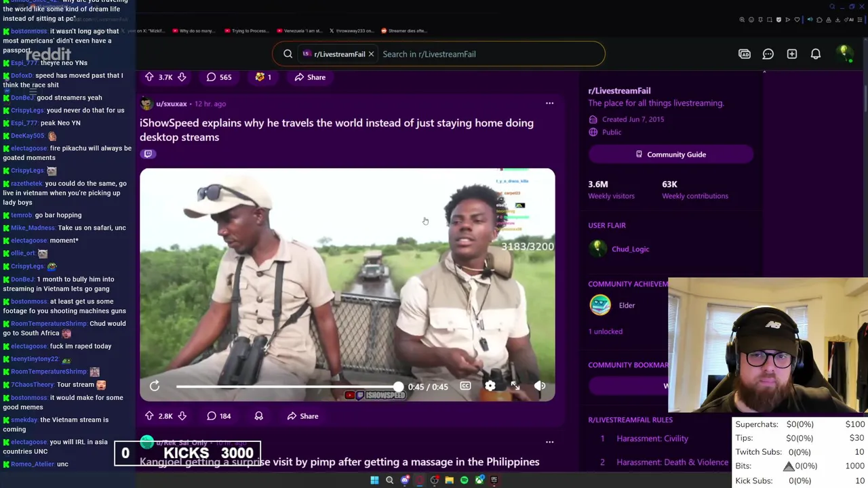Screen dimensions: 868x488
Task: Open options menu for u/sxuxax post
Action: pos(549,104)
